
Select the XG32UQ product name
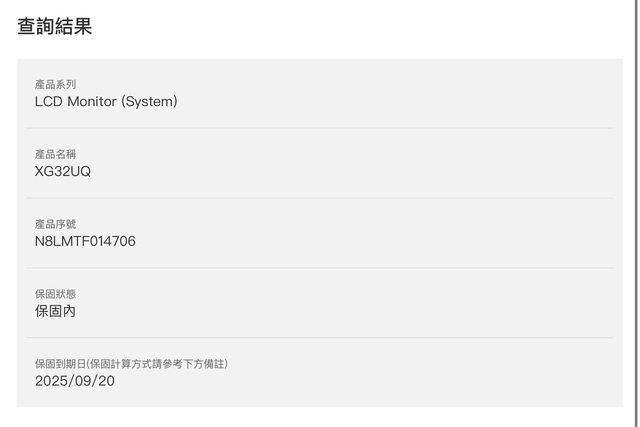point(63,171)
